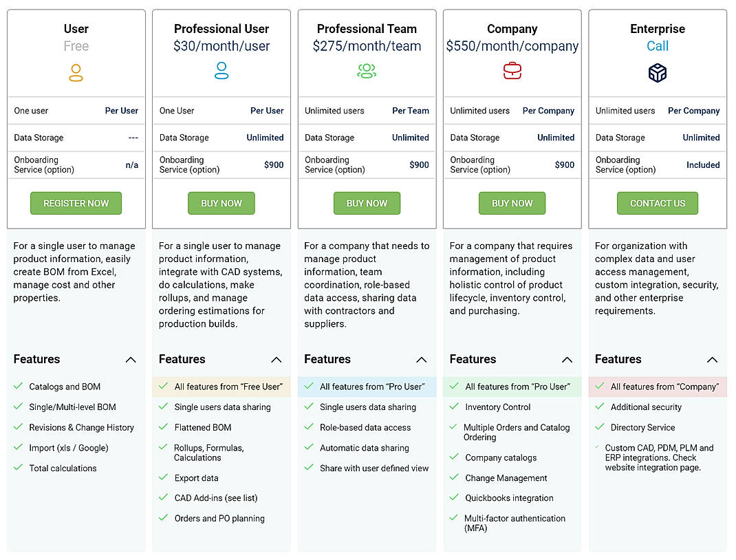Click BUY NOW for the Company plan

pyautogui.click(x=512, y=203)
